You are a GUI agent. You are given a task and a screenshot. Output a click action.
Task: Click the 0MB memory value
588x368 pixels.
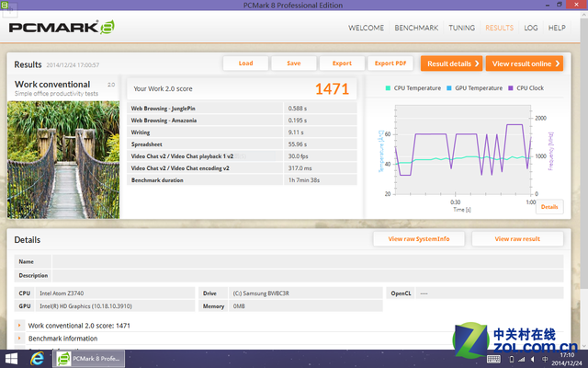239,306
